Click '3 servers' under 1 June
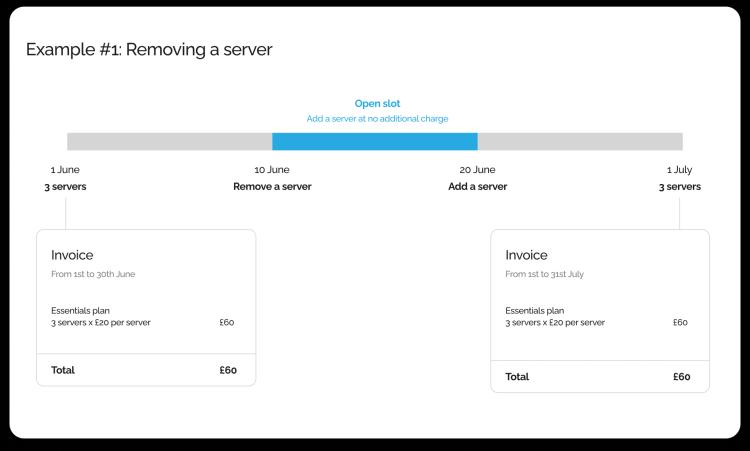750x451 pixels. coord(65,186)
